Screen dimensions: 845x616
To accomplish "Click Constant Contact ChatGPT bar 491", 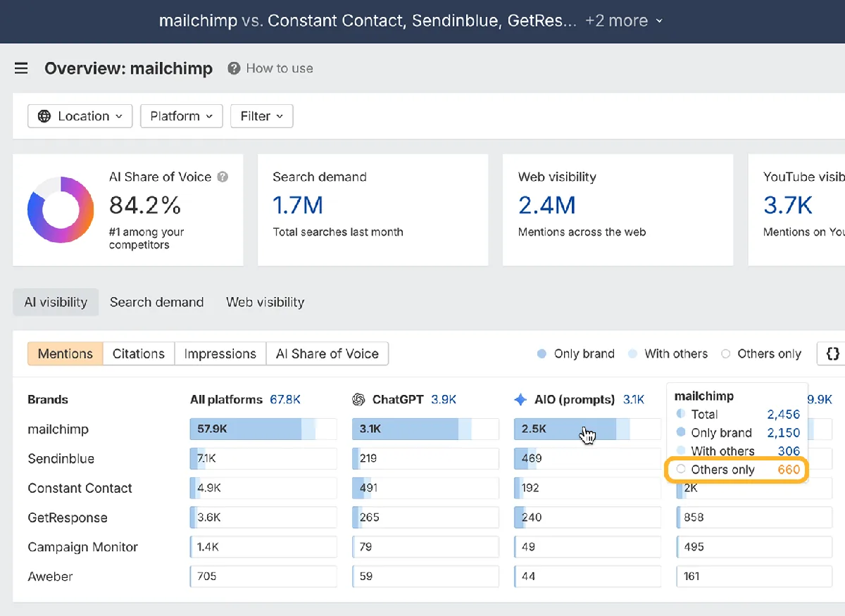I will (x=425, y=488).
